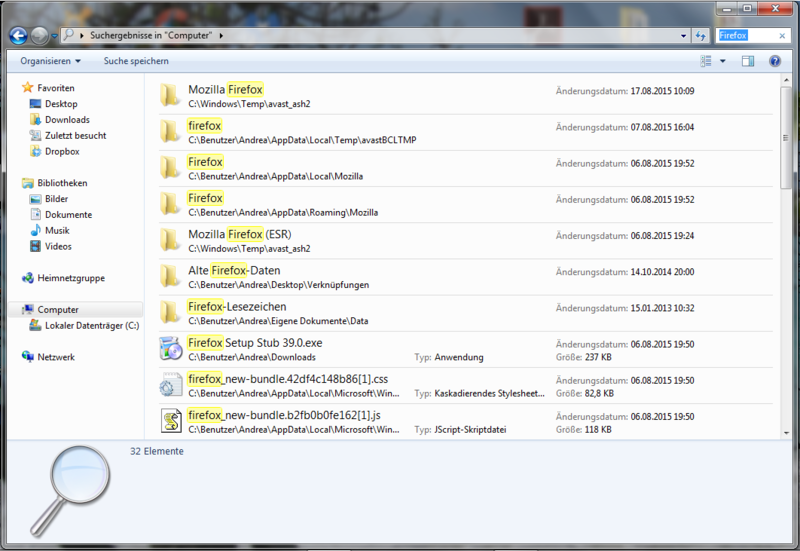Viewport: 800px width, 551px height.
Task: Click the Firefox Setup Stub installer icon
Action: click(x=170, y=348)
